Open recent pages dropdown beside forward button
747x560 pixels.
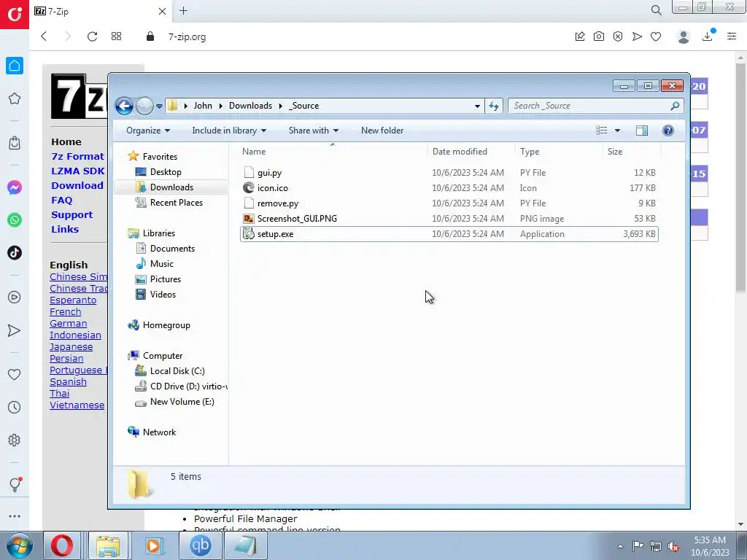click(x=159, y=106)
